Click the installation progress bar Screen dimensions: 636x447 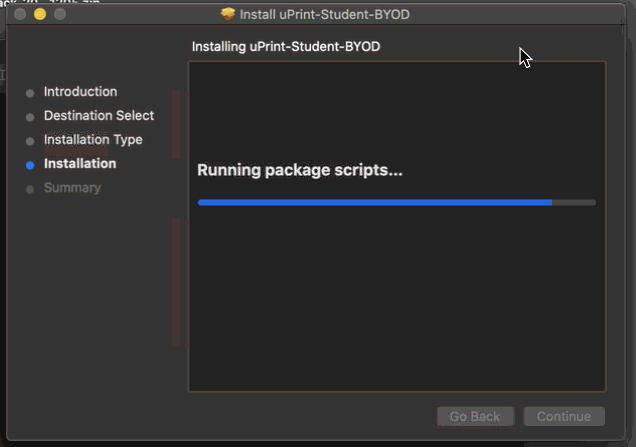[x=397, y=202]
